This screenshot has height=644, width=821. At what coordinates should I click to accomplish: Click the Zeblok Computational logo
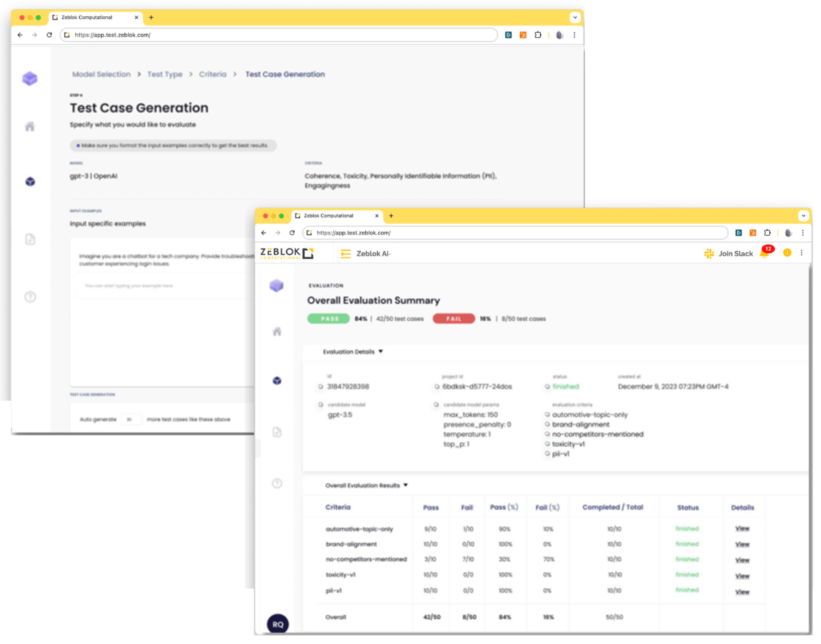tap(287, 253)
